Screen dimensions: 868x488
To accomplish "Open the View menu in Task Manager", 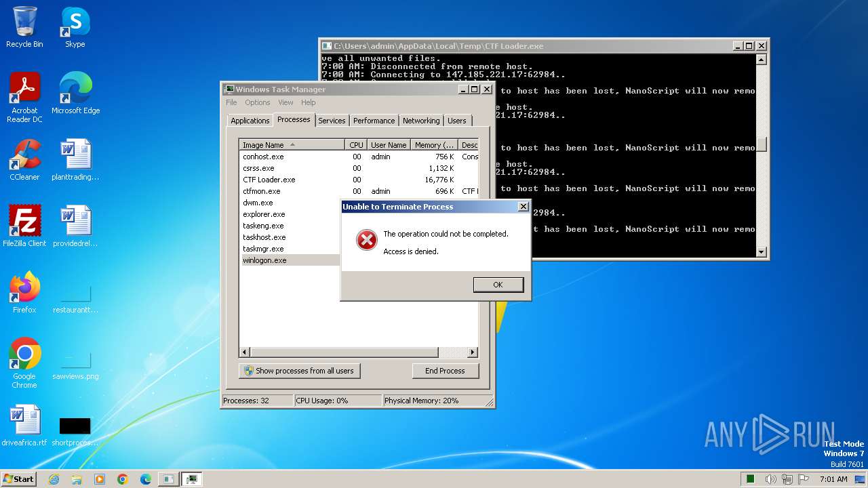I will pos(285,103).
